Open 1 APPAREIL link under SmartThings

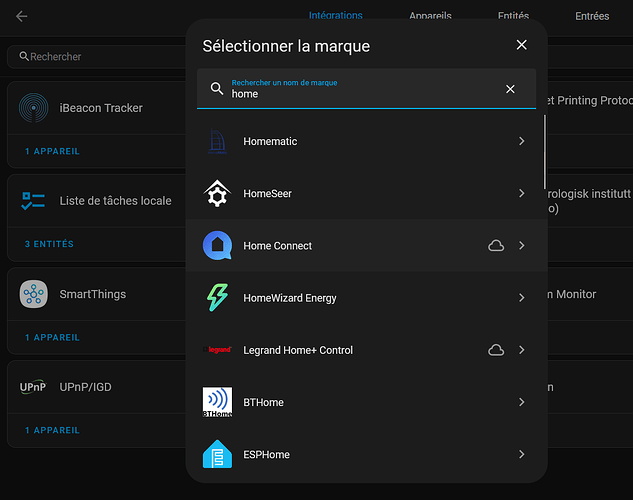pyautogui.click(x=52, y=337)
